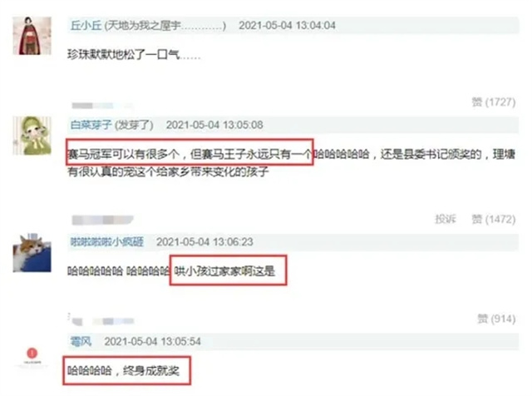
Task: Report the comment using 投诉
Action: coord(446,219)
